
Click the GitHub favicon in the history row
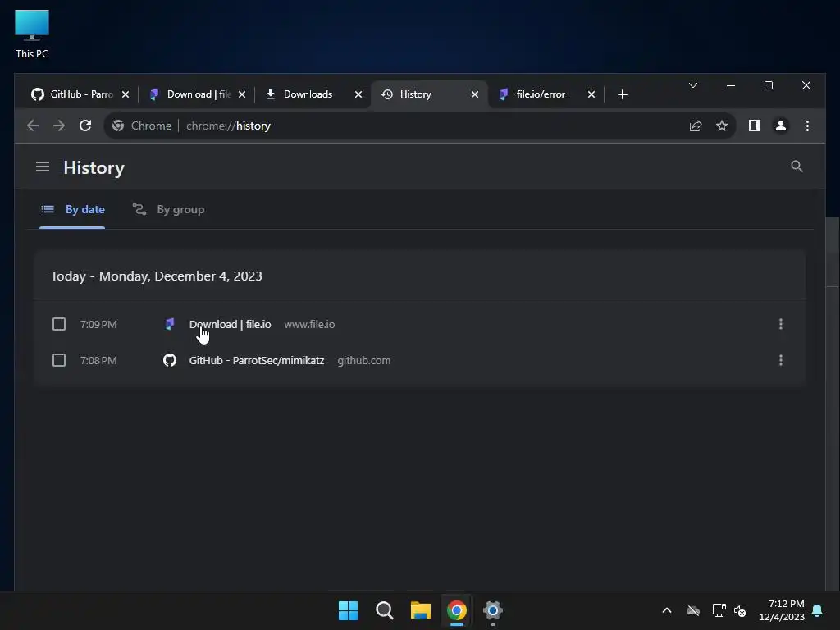[x=169, y=361]
